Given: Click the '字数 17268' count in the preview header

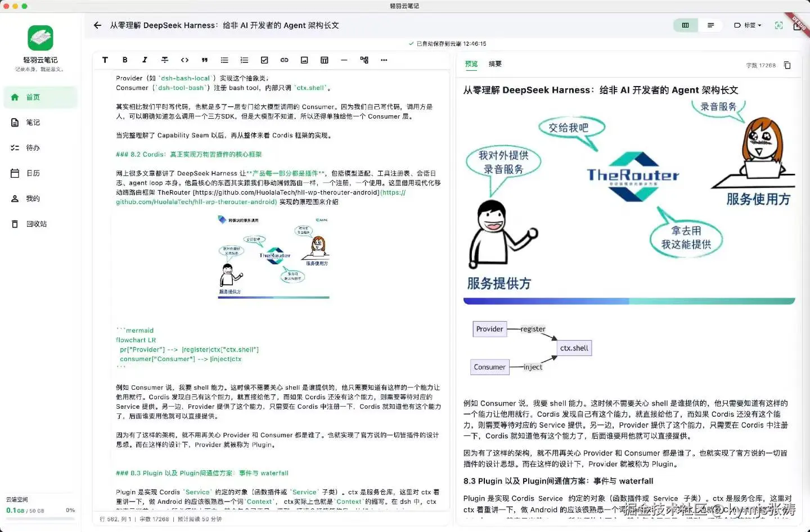Looking at the screenshot, I should coord(761,65).
